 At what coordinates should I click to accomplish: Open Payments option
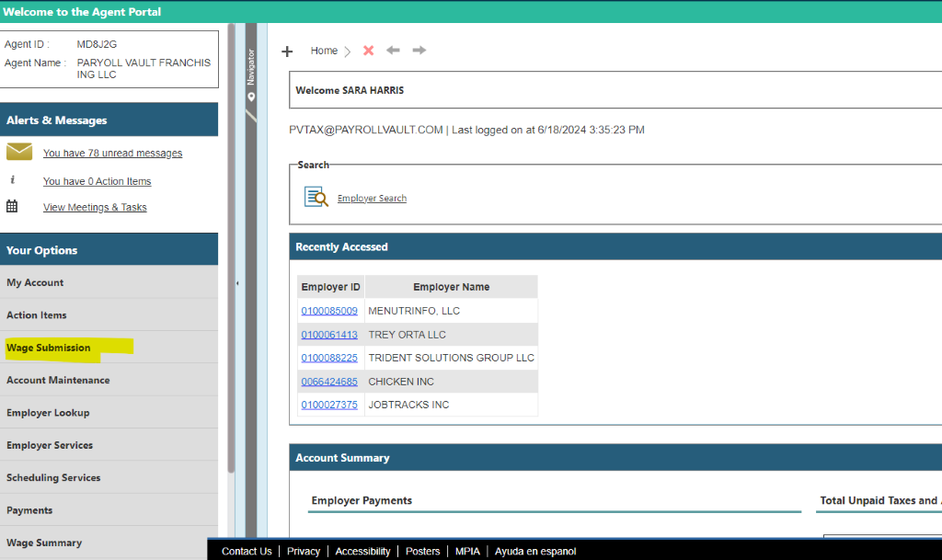[x=109, y=509]
